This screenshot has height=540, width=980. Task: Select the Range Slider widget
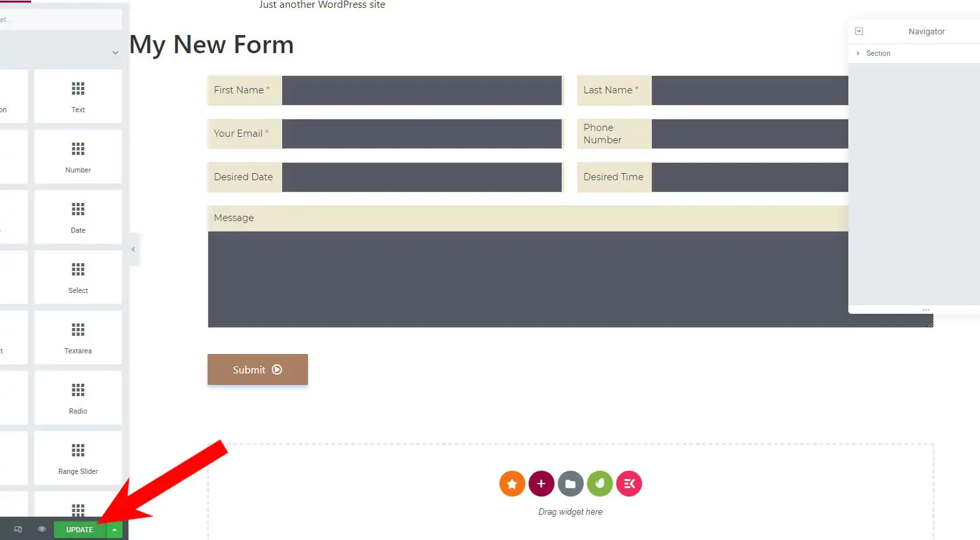tap(78, 458)
